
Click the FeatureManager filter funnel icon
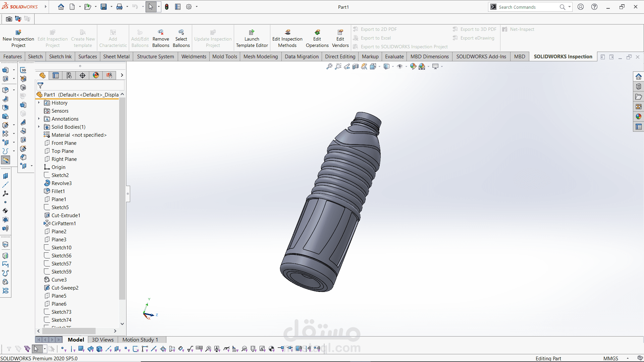[x=41, y=85]
